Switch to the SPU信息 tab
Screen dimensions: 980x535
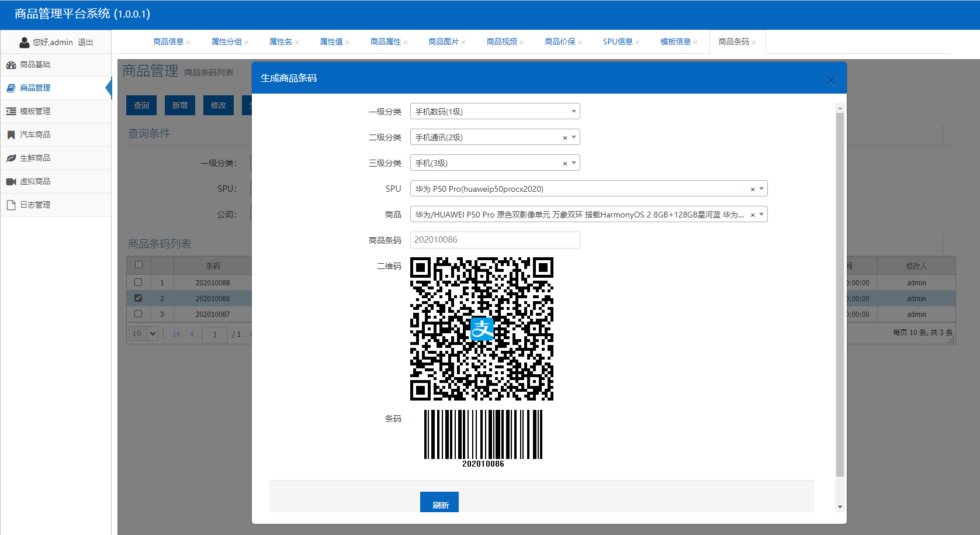[618, 42]
